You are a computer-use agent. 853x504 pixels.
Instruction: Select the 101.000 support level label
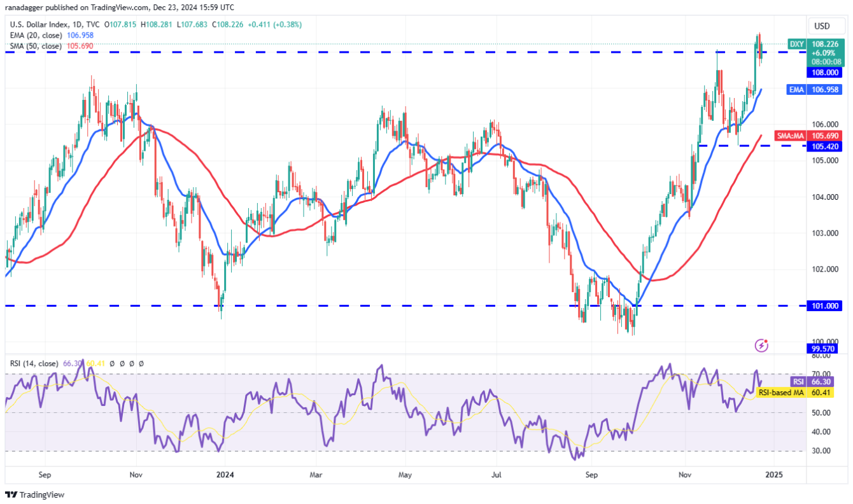(x=825, y=306)
